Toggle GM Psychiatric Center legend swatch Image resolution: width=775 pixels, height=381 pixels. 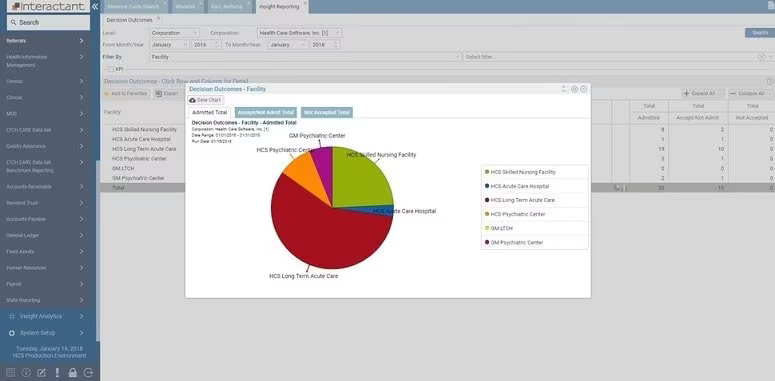(487, 243)
